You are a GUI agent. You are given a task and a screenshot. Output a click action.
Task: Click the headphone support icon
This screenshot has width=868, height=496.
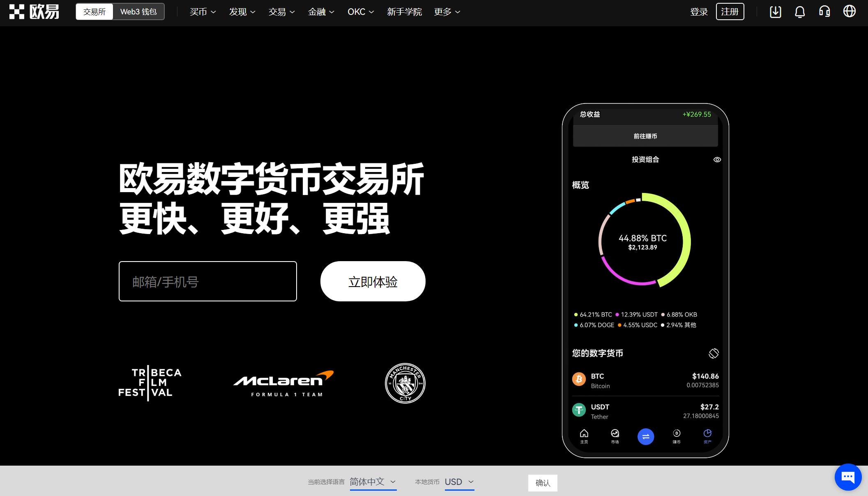tap(826, 11)
